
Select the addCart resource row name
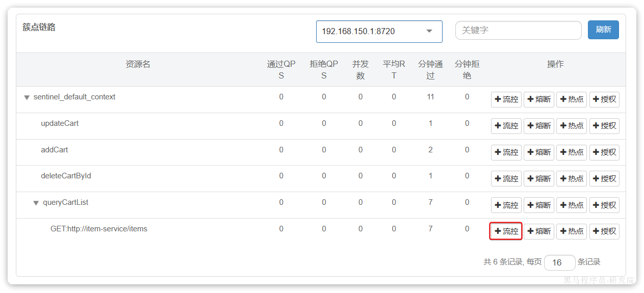pyautogui.click(x=55, y=150)
